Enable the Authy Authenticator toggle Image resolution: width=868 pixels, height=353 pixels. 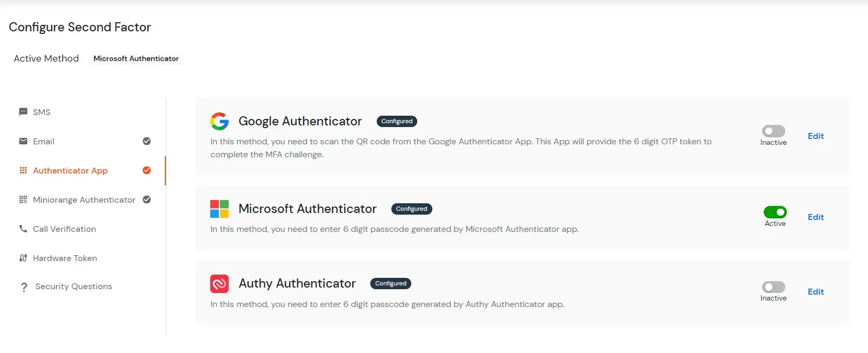773,287
